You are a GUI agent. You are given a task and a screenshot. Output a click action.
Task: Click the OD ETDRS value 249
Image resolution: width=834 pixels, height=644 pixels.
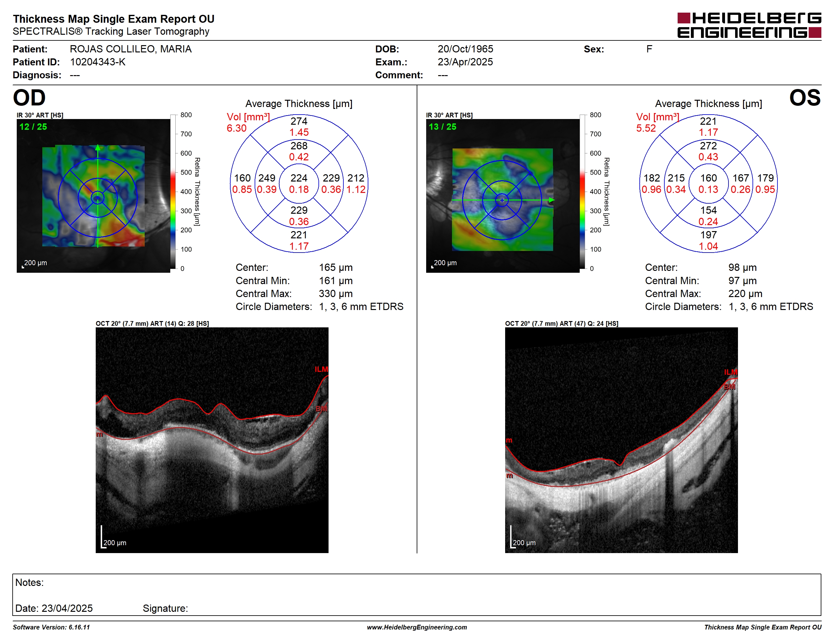[267, 178]
